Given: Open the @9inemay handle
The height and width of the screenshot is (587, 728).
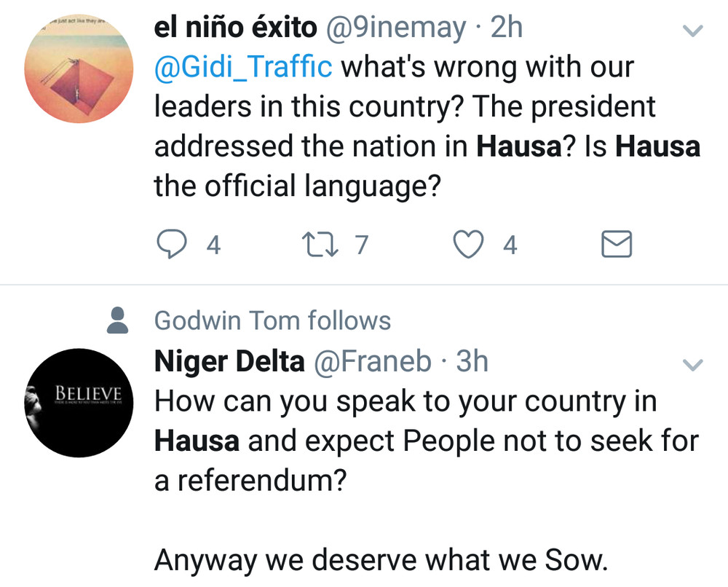Looking at the screenshot, I should [396, 28].
